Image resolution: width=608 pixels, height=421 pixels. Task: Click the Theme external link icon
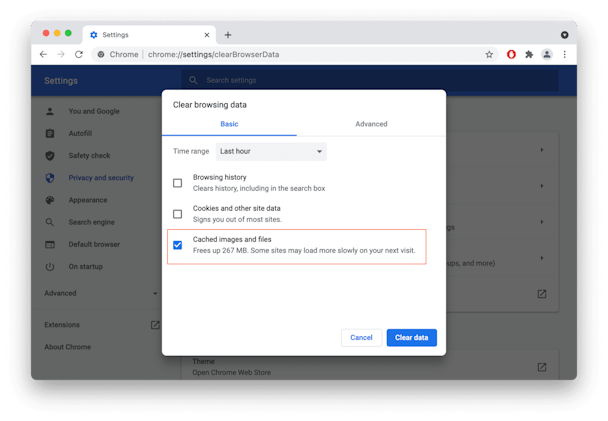[542, 367]
